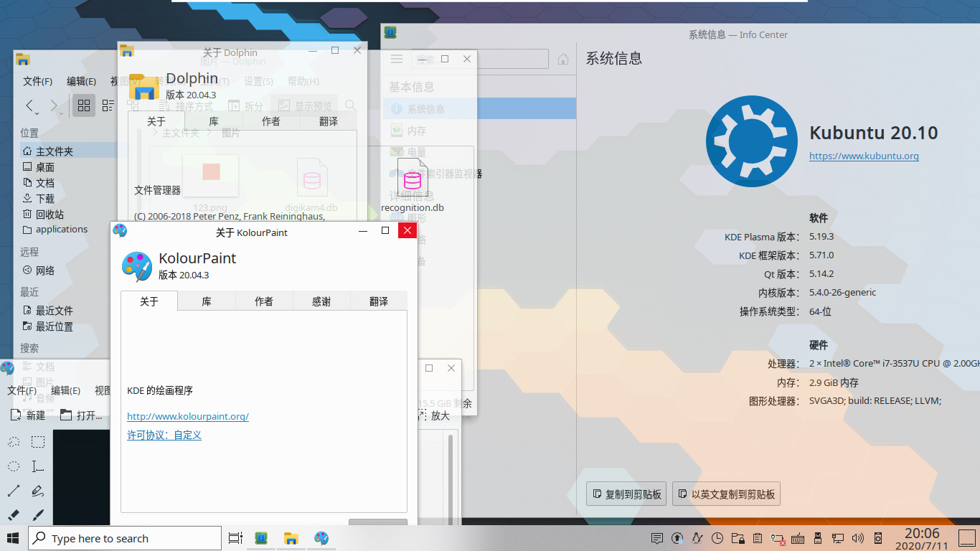Select 主文件夹 in Dolphin places
Image resolution: width=980 pixels, height=551 pixels.
pyautogui.click(x=69, y=151)
